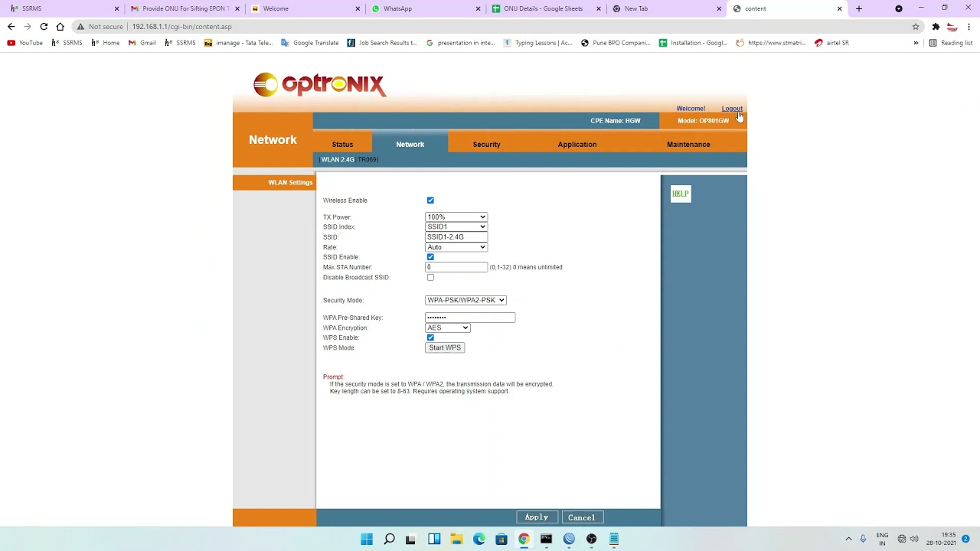Close the content browser tab
Viewport: 980px width, 551px height.
pos(839,8)
